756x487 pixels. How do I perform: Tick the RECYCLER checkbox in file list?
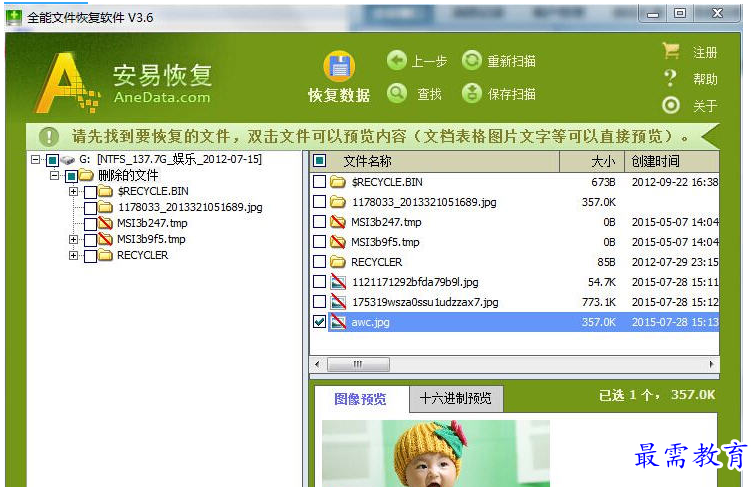pos(319,262)
